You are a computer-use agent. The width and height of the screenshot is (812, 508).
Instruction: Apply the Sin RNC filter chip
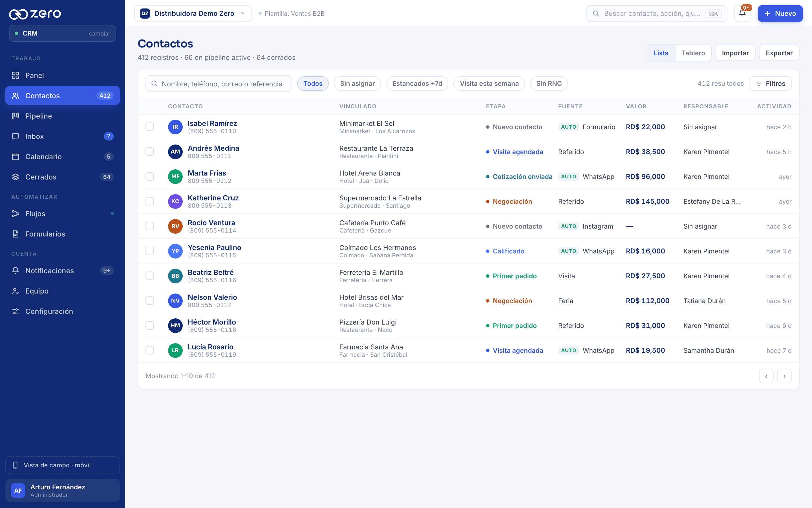tap(549, 83)
